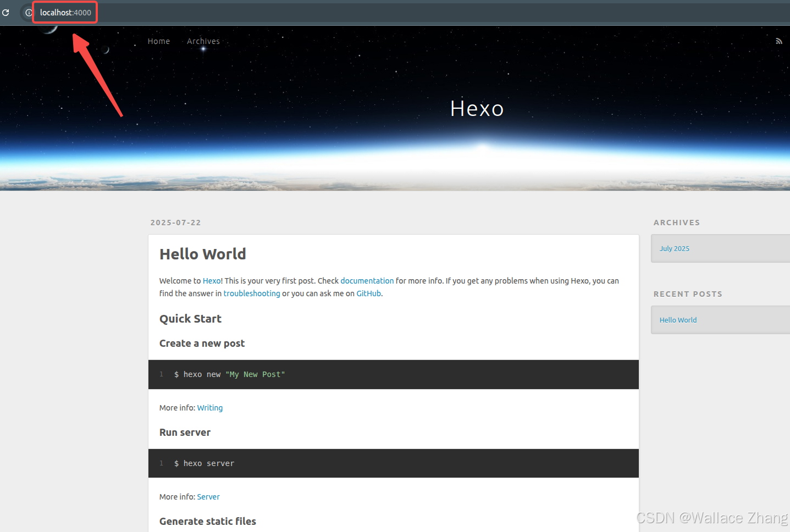Open the documentation link

(367, 281)
